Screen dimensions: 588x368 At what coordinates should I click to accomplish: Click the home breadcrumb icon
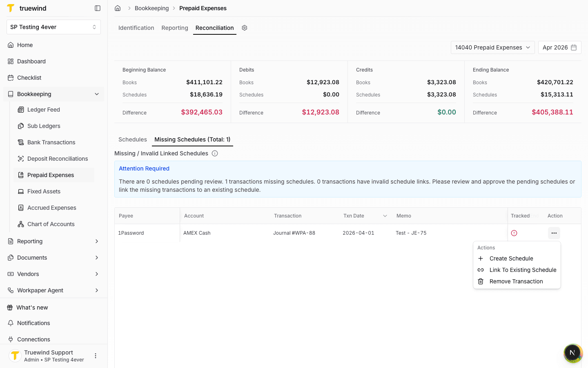[118, 8]
